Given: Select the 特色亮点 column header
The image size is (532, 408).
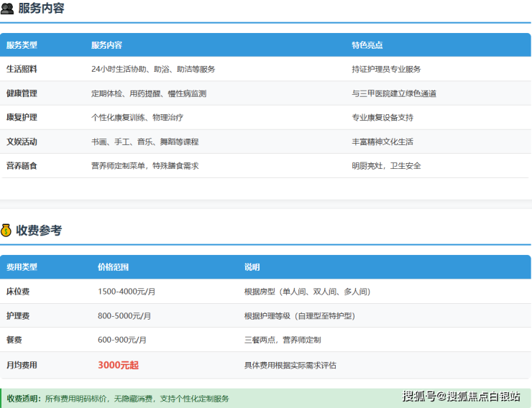Looking at the screenshot, I should [367, 45].
